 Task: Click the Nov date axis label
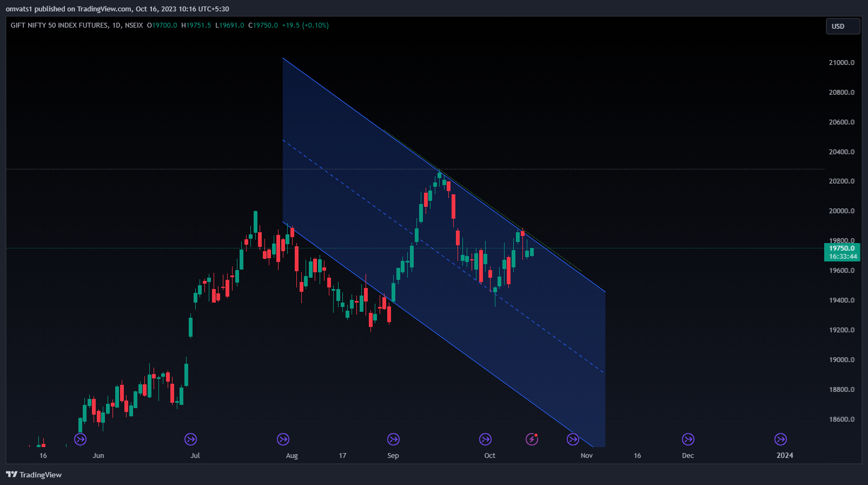coord(587,456)
